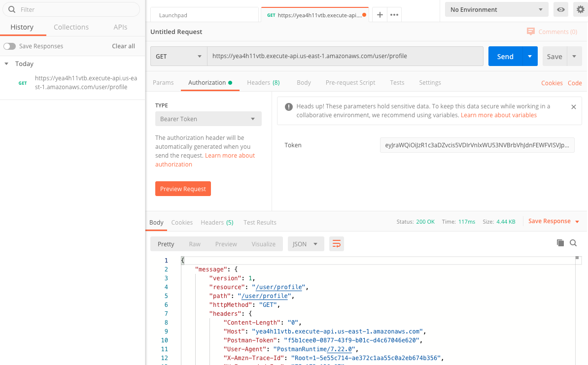Open the environment quick look eye icon
Viewport: 588px width, 365px height.
560,9
